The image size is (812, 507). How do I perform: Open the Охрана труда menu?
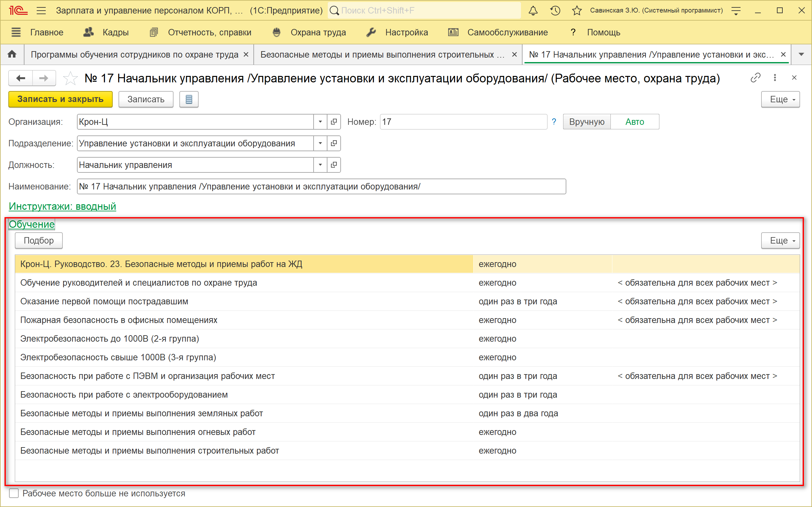[x=318, y=32]
